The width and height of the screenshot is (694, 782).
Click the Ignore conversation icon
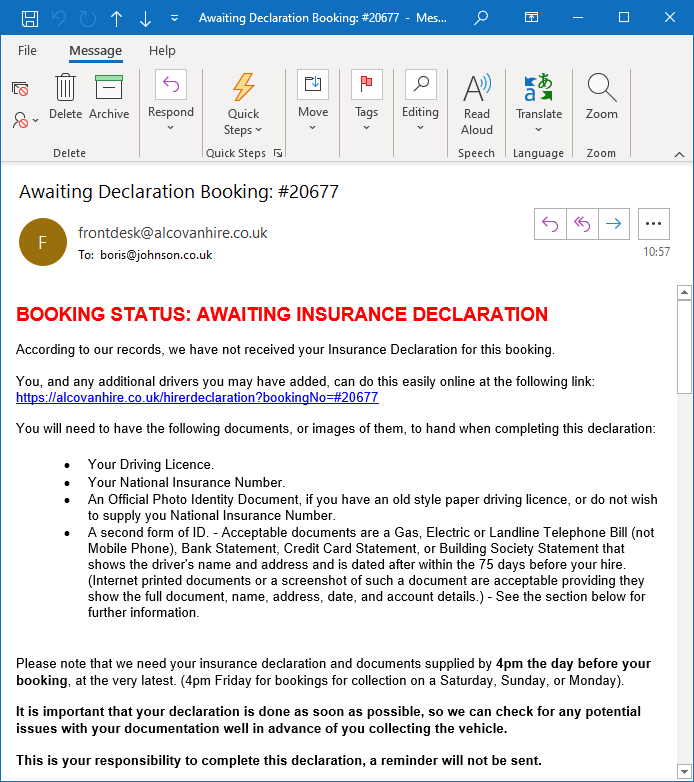20,89
